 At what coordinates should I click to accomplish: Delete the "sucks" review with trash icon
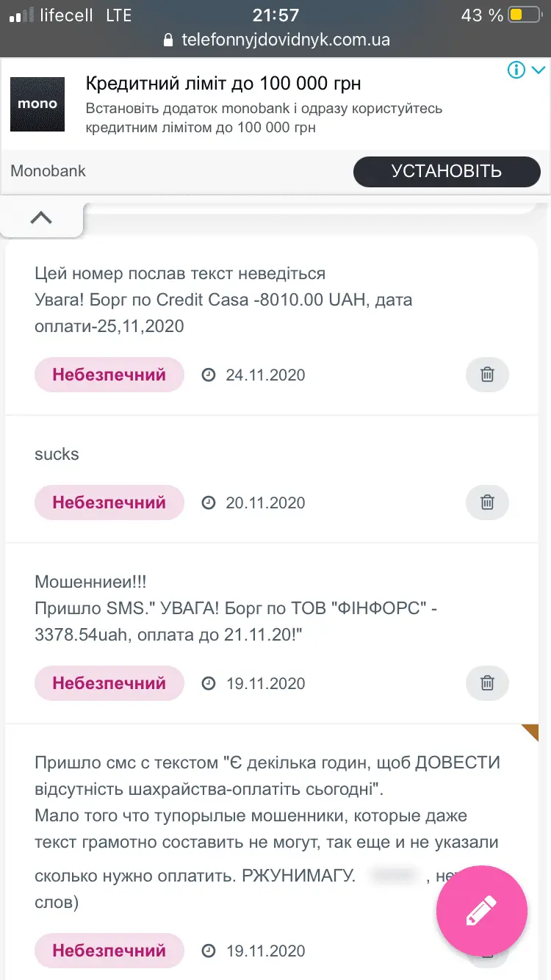coord(487,502)
